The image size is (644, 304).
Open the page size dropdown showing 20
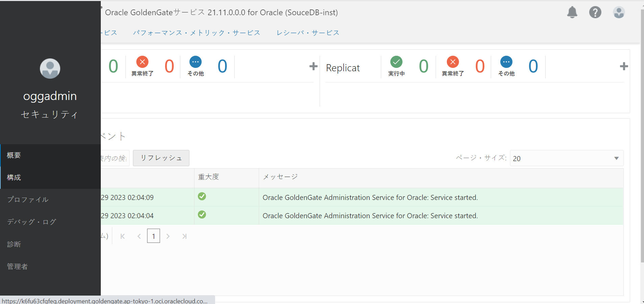click(x=567, y=158)
